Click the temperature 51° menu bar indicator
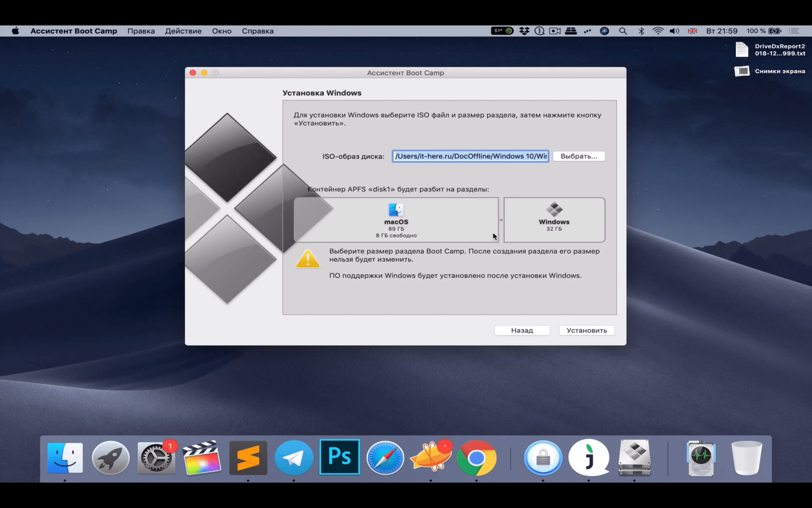Image resolution: width=812 pixels, height=508 pixels. (502, 31)
